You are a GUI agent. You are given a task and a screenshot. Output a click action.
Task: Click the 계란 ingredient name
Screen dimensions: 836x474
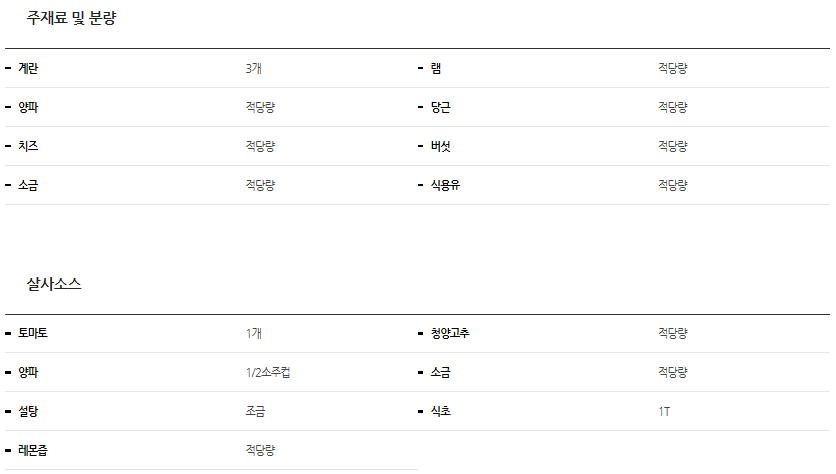(x=28, y=69)
